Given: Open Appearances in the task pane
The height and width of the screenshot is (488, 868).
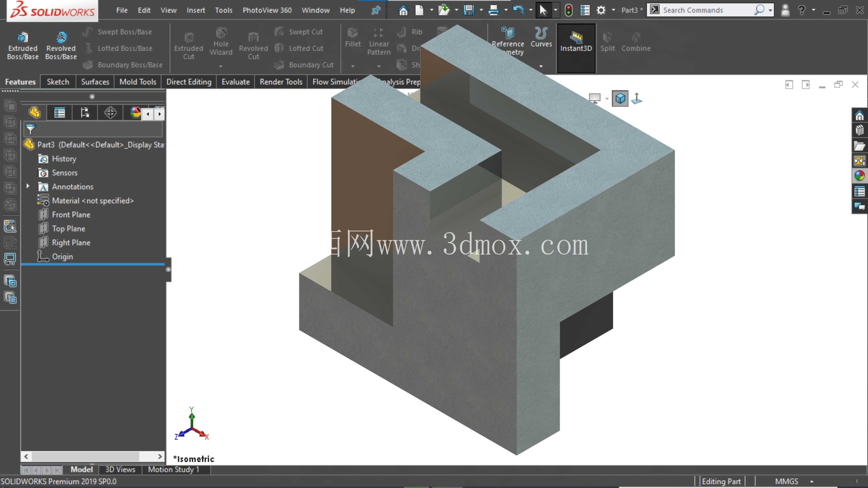Looking at the screenshot, I should coord(860,175).
